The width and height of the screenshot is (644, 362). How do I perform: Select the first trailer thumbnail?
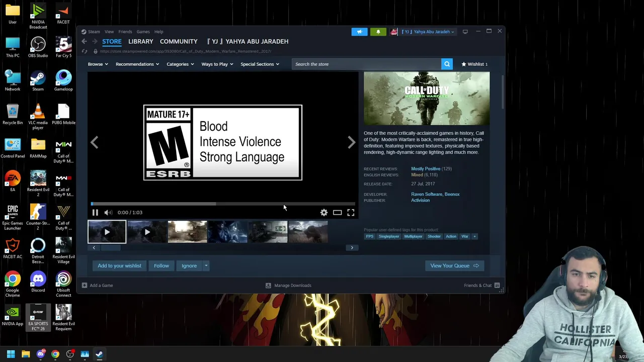pos(107,232)
